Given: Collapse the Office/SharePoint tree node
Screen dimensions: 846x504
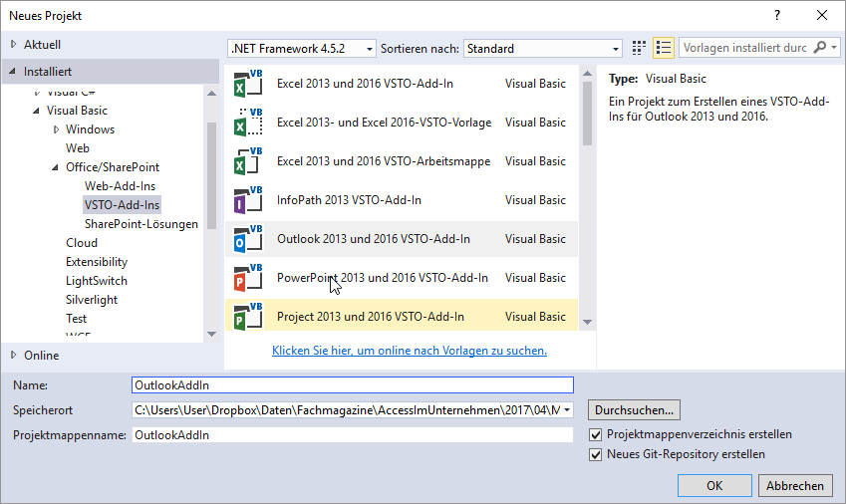Looking at the screenshot, I should click(x=55, y=167).
